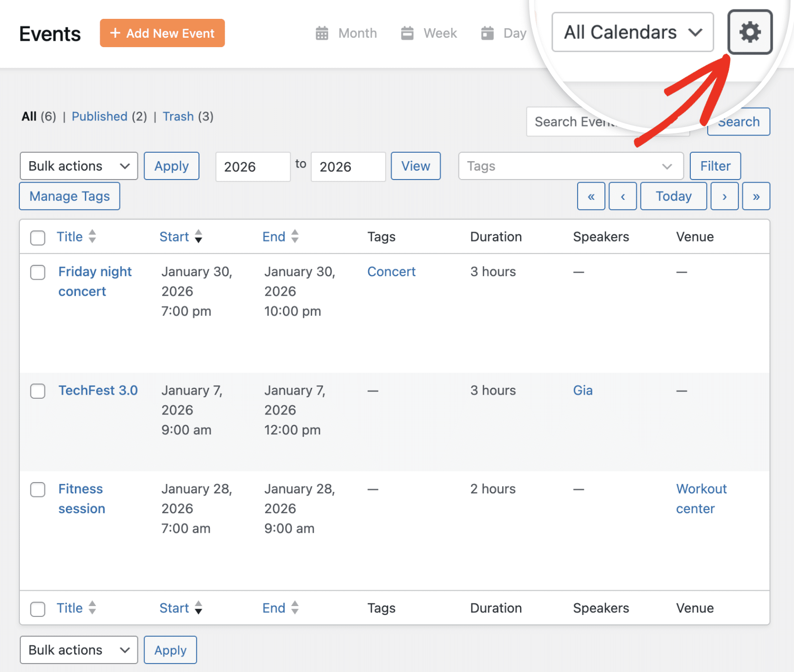
Task: Jump to last page with double-right arrow
Action: pos(756,196)
